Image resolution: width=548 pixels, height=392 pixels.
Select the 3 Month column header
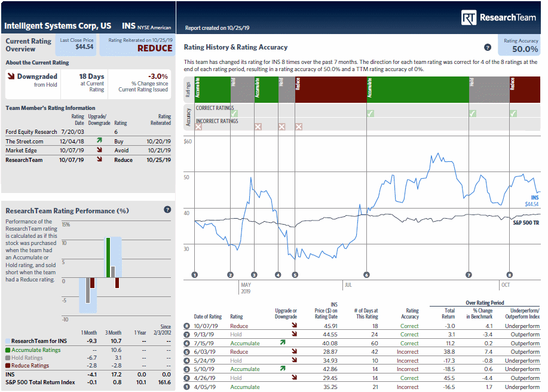coord(113,333)
